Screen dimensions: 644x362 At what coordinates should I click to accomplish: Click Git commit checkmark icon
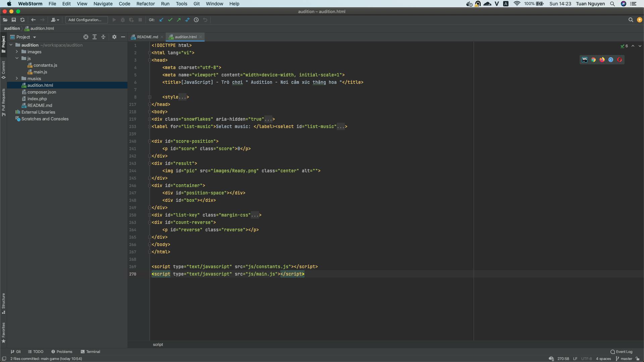[x=170, y=20]
